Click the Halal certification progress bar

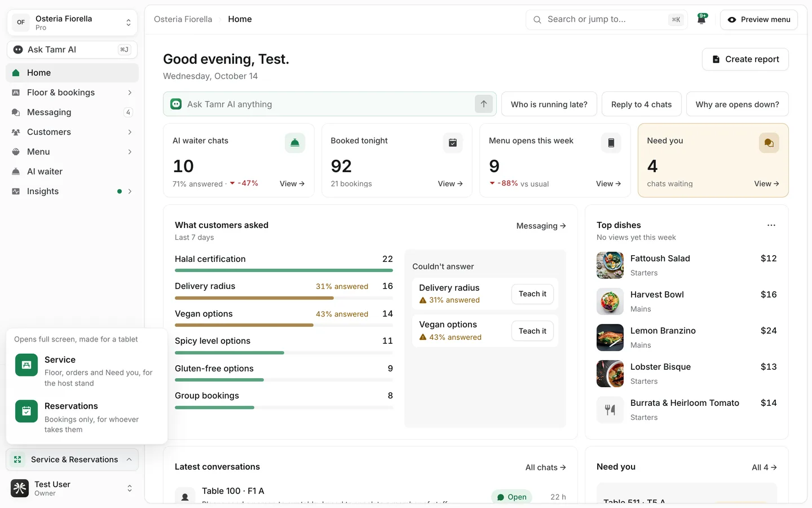click(x=284, y=270)
